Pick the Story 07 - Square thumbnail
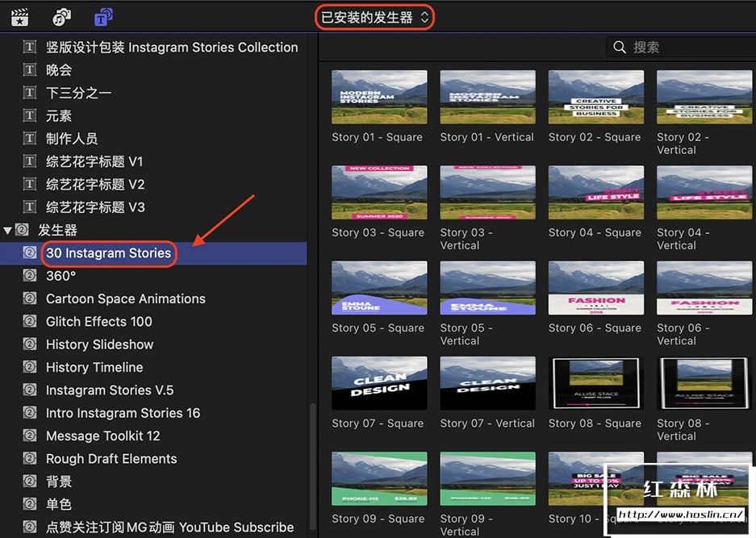 379,383
